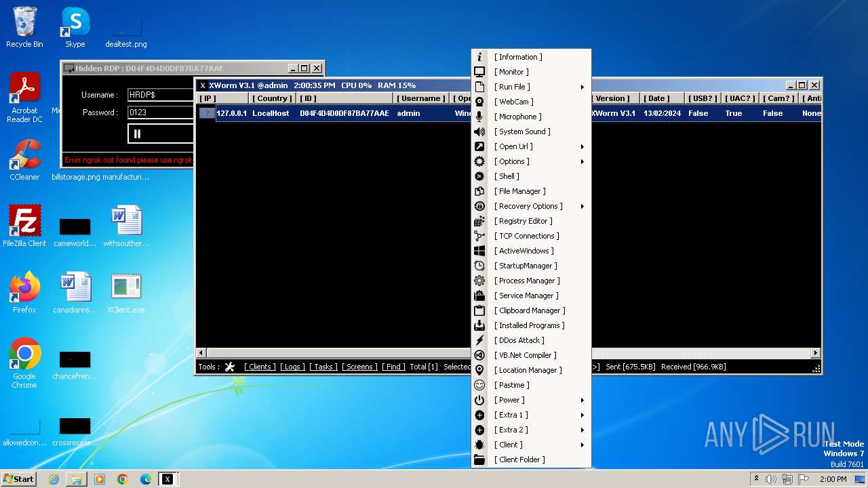Image resolution: width=868 pixels, height=488 pixels.
Task: Click the XWorm taskbar icon
Action: [x=167, y=479]
